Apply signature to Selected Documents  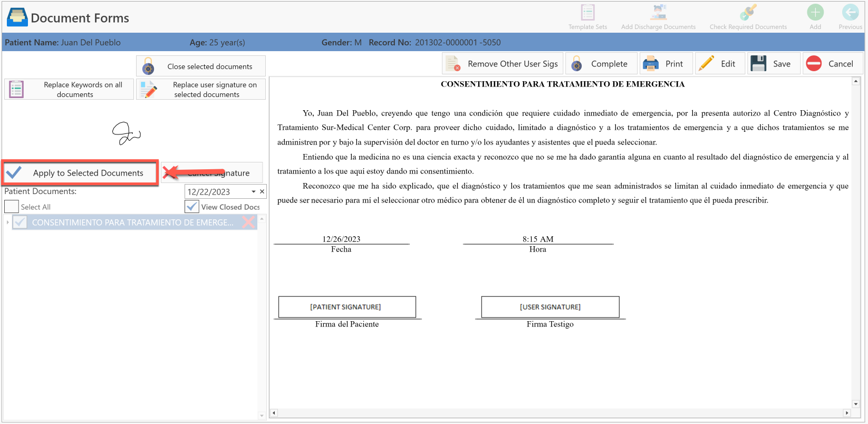(x=80, y=173)
